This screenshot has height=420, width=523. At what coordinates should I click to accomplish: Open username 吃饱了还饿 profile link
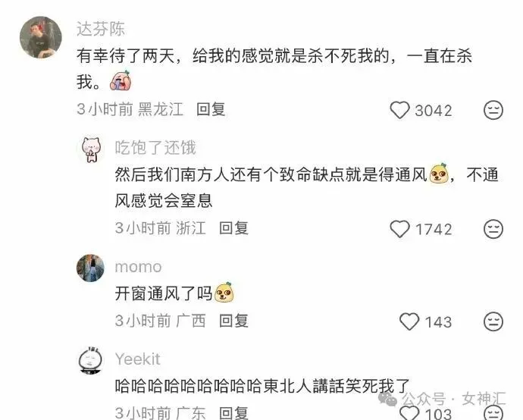(155, 148)
